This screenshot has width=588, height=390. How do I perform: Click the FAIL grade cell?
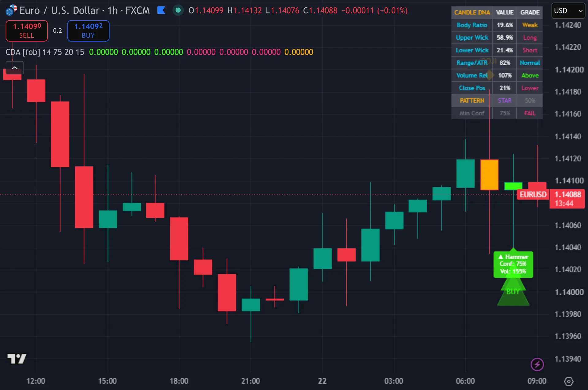(x=530, y=113)
